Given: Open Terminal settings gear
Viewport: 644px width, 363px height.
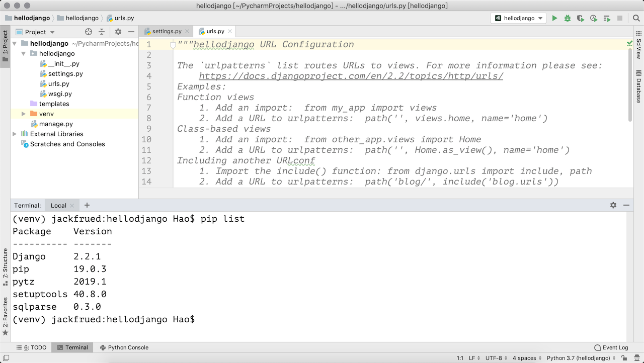Looking at the screenshot, I should pyautogui.click(x=613, y=205).
